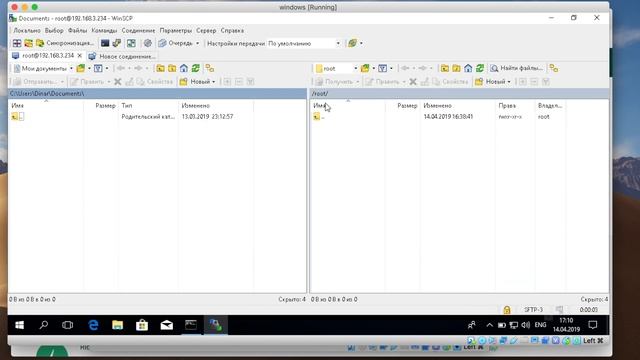Click the local panel parent directory icon
The height and width of the screenshot is (360, 640).
tap(160, 68)
